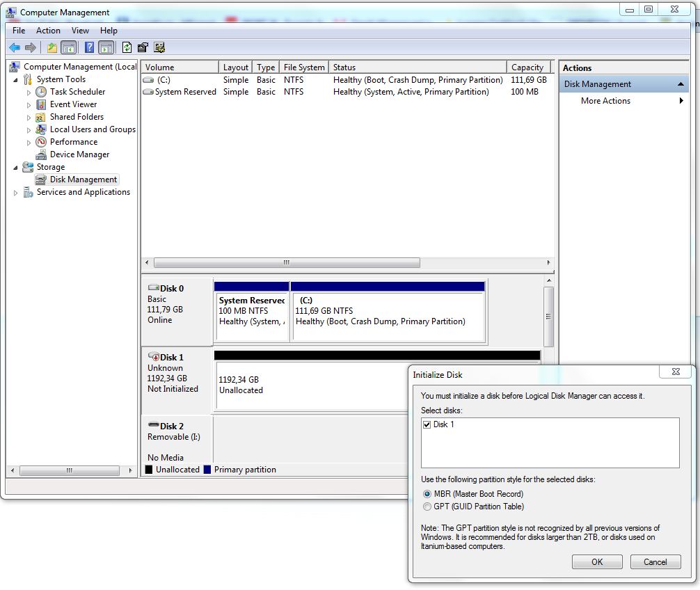The height and width of the screenshot is (590, 700).
Task: Open the View menu
Action: [80, 31]
